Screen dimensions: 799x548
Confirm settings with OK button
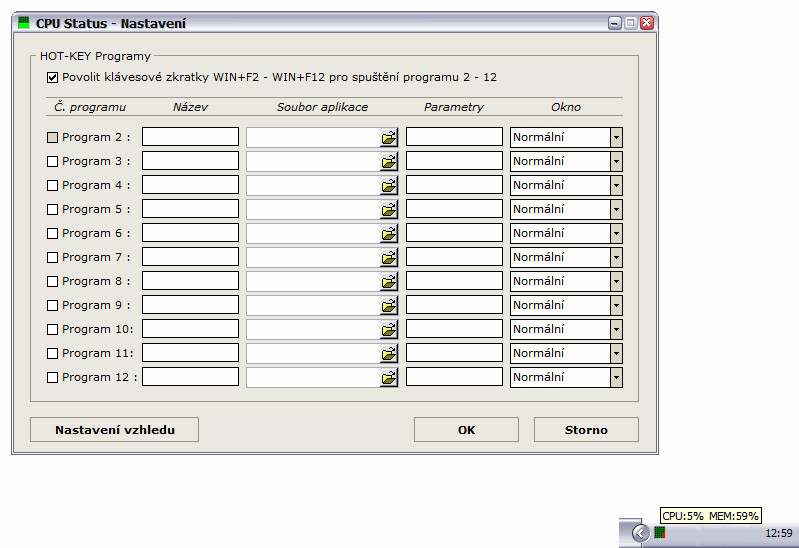click(x=466, y=430)
